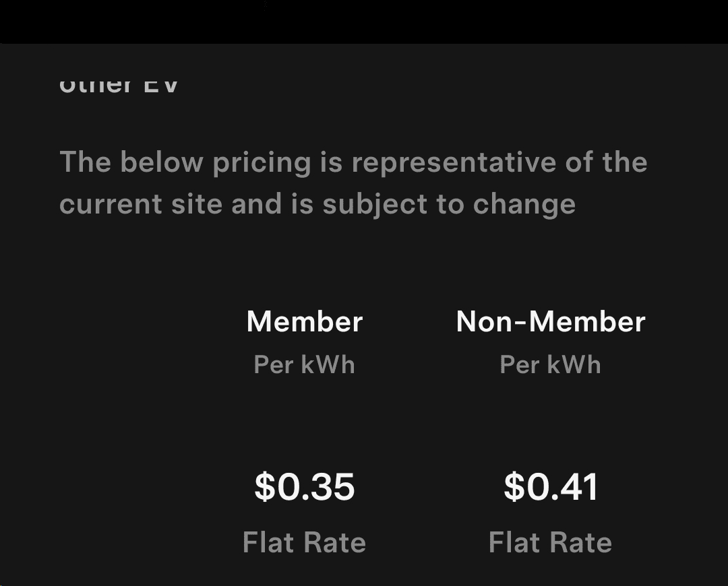Click the pricing disclaimer paragraph
Screen dimensions: 728x586
pos(353,183)
